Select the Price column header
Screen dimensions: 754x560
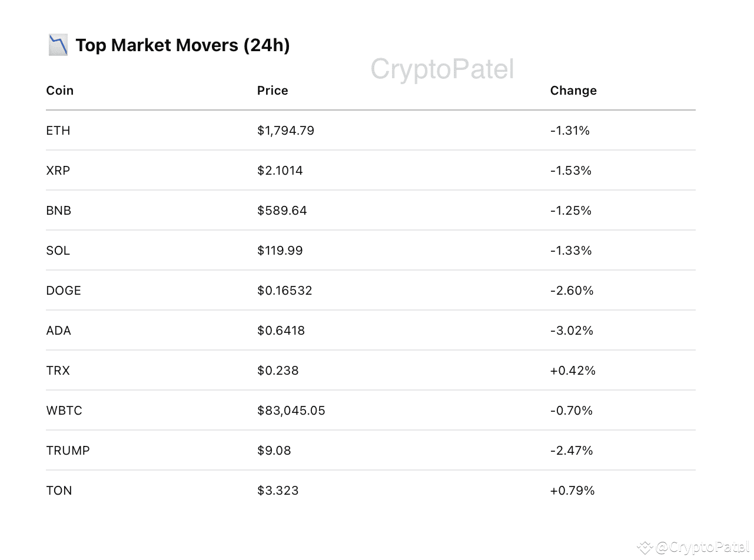pyautogui.click(x=273, y=91)
